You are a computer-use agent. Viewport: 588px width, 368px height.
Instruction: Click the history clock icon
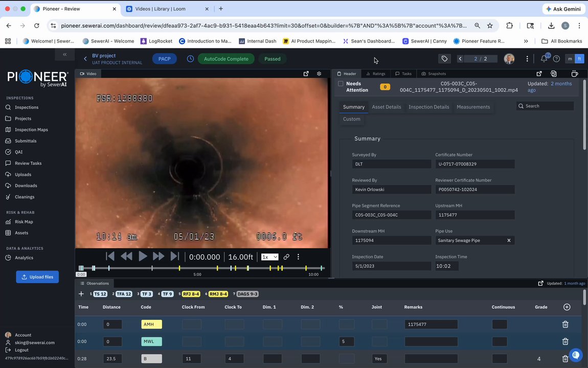[190, 59]
